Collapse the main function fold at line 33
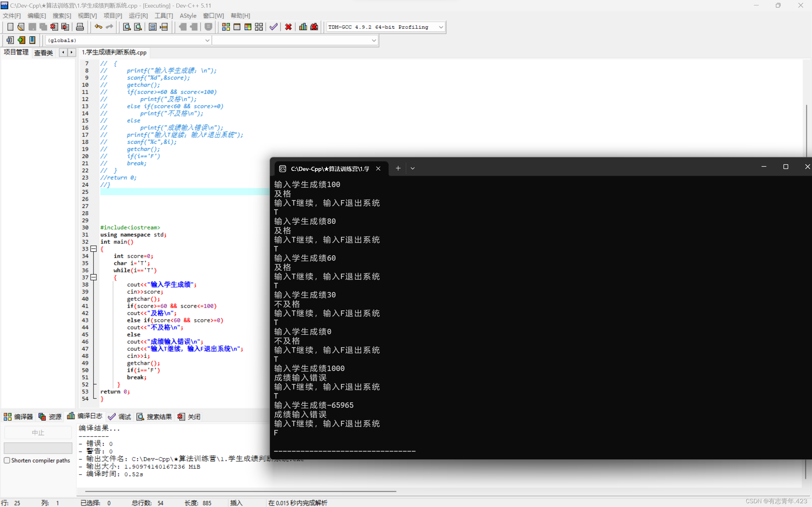The height and width of the screenshot is (507, 812). point(94,249)
